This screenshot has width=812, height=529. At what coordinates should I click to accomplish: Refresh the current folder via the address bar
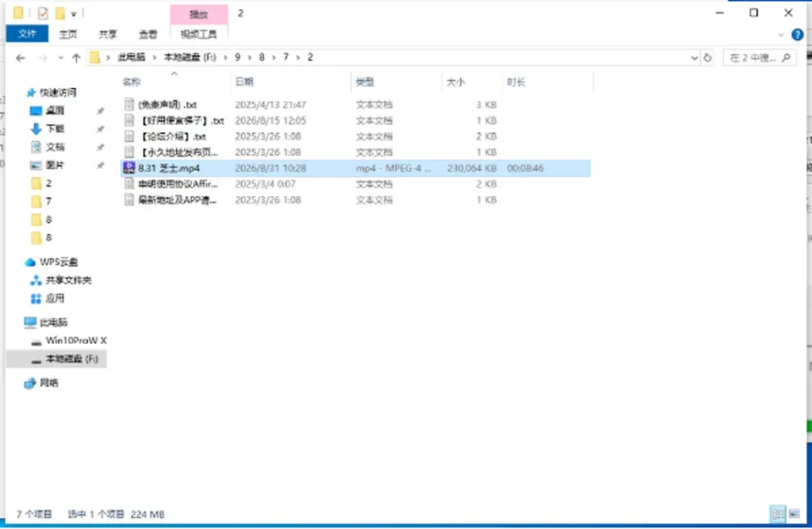coord(707,58)
